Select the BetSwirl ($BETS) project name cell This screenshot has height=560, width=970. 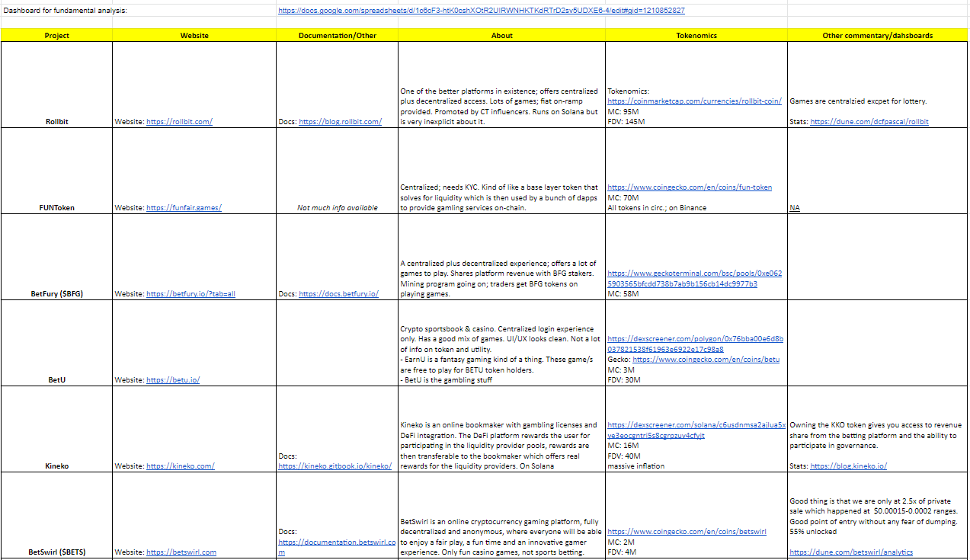click(56, 516)
